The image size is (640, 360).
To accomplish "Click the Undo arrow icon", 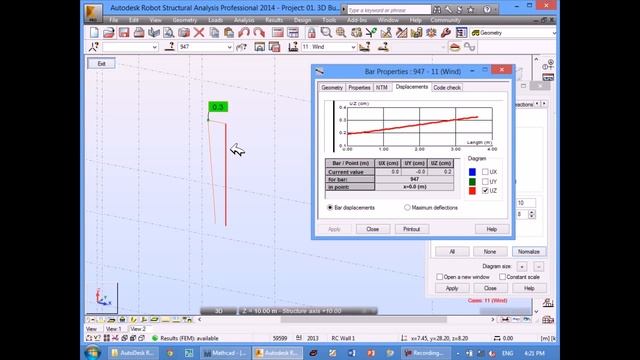I will pos(244,32).
